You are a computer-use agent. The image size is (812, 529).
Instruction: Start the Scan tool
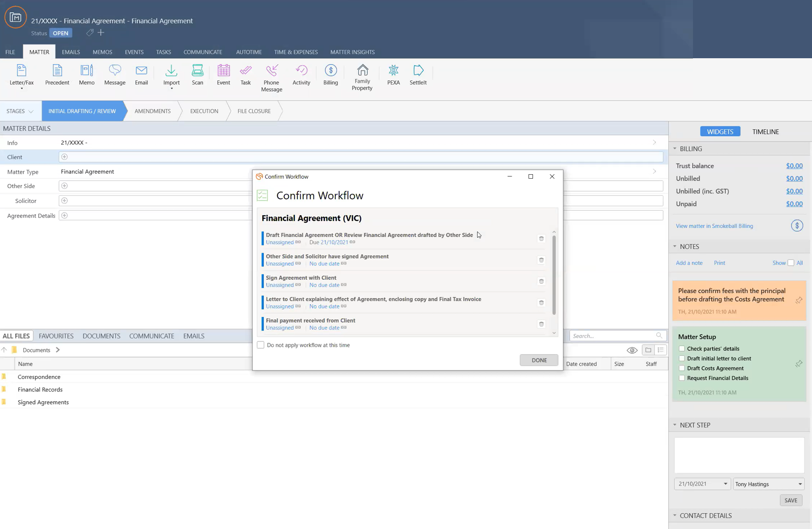pyautogui.click(x=198, y=76)
